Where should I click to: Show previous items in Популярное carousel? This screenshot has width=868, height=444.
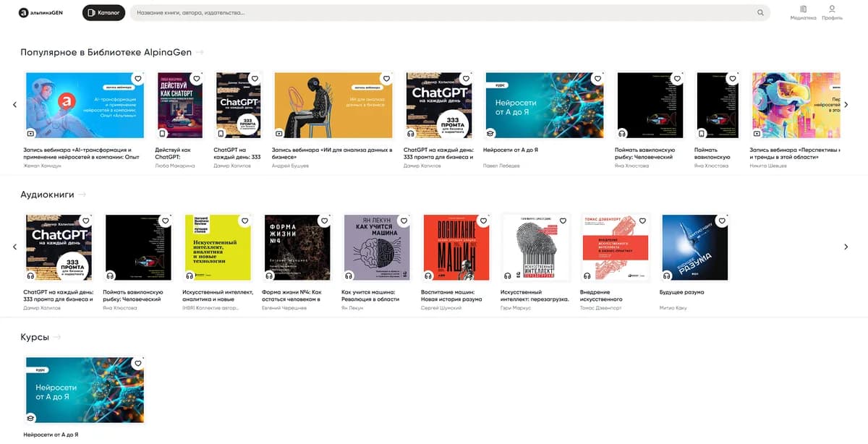[x=14, y=105]
